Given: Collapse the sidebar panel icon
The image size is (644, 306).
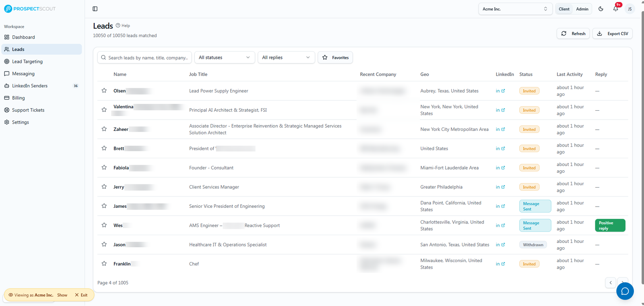Looking at the screenshot, I should point(95,9).
